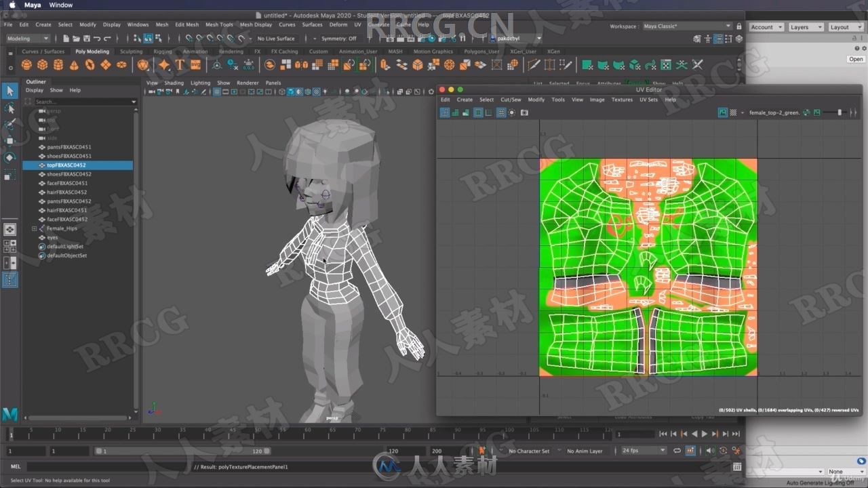Click the undo arrow icon
868x488 pixels.
click(97, 39)
